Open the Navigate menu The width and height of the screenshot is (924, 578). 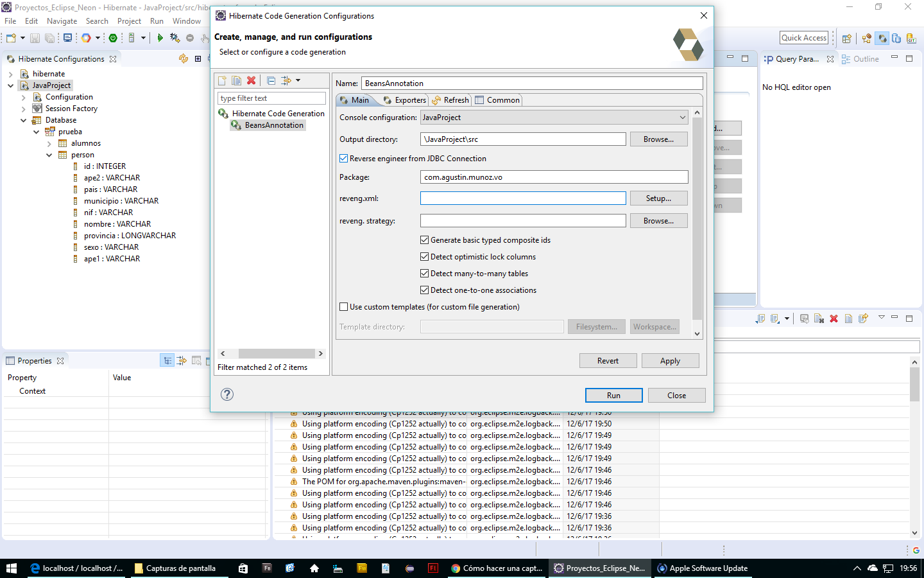click(62, 21)
